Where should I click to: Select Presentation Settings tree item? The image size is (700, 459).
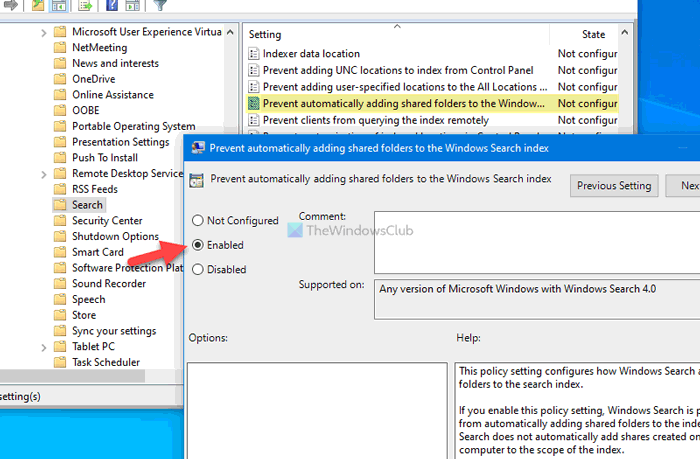coord(121,142)
